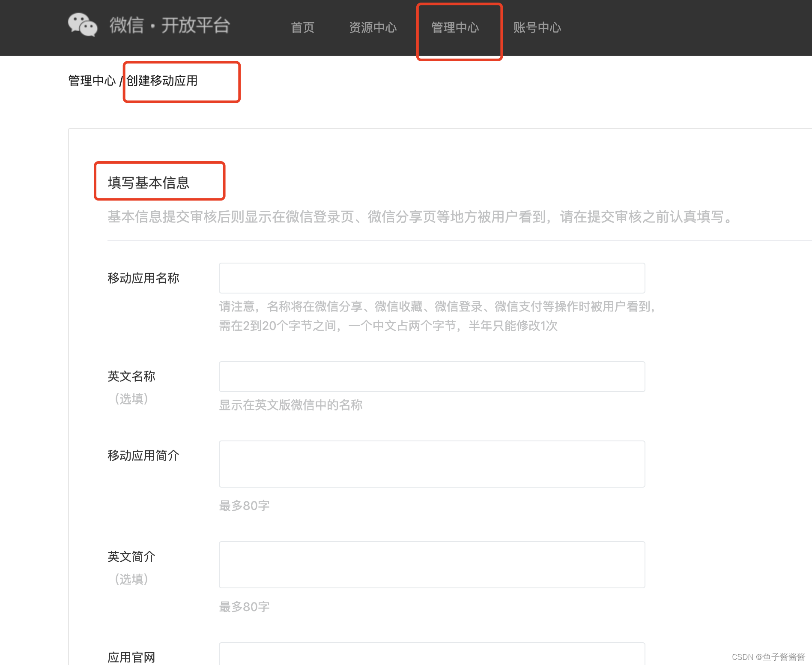Click the 管理中心 breadcrumb link

pos(92,81)
